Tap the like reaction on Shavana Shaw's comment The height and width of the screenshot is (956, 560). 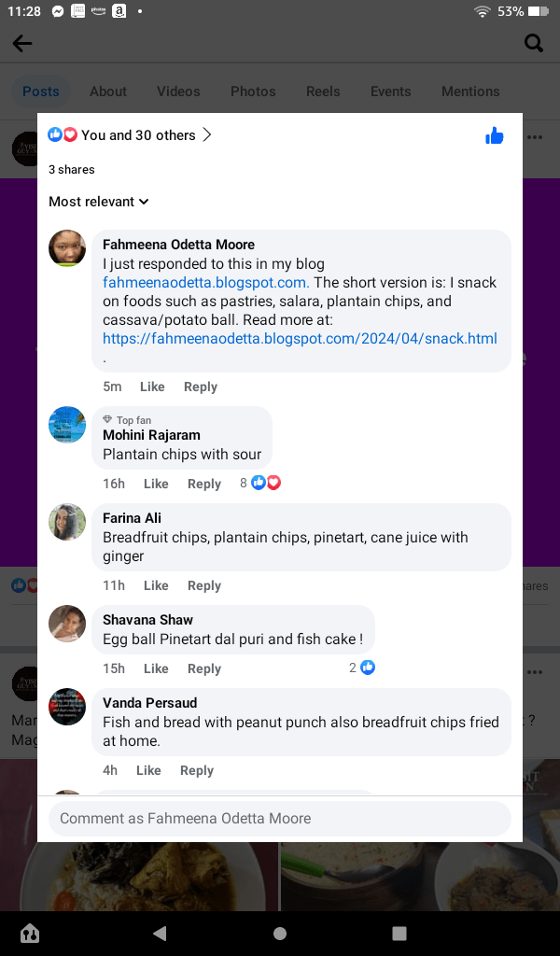368,668
